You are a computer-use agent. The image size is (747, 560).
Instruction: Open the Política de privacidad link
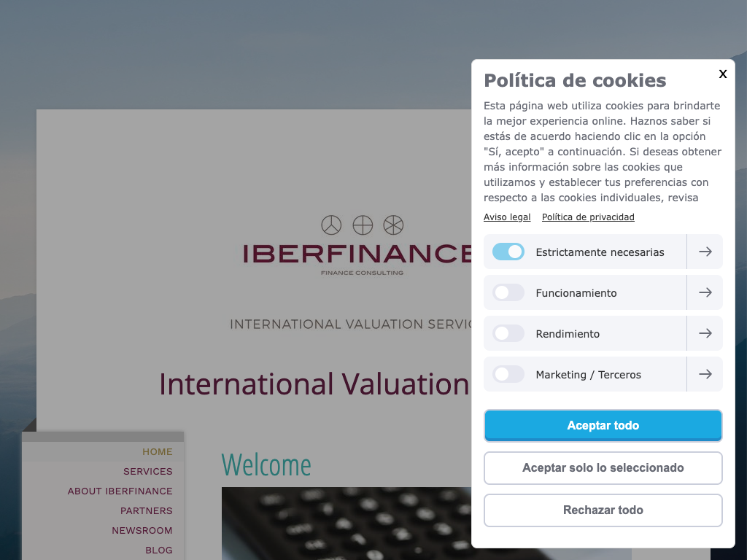tap(588, 217)
